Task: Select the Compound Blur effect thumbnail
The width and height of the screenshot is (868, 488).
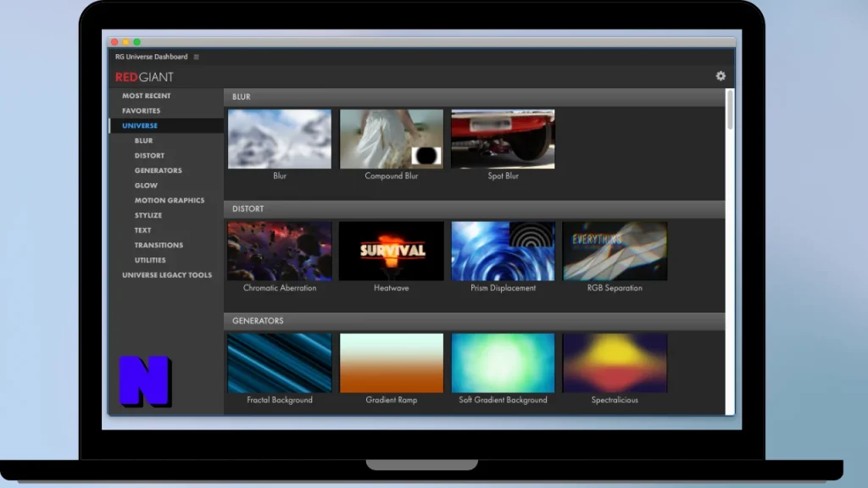Action: 392,139
